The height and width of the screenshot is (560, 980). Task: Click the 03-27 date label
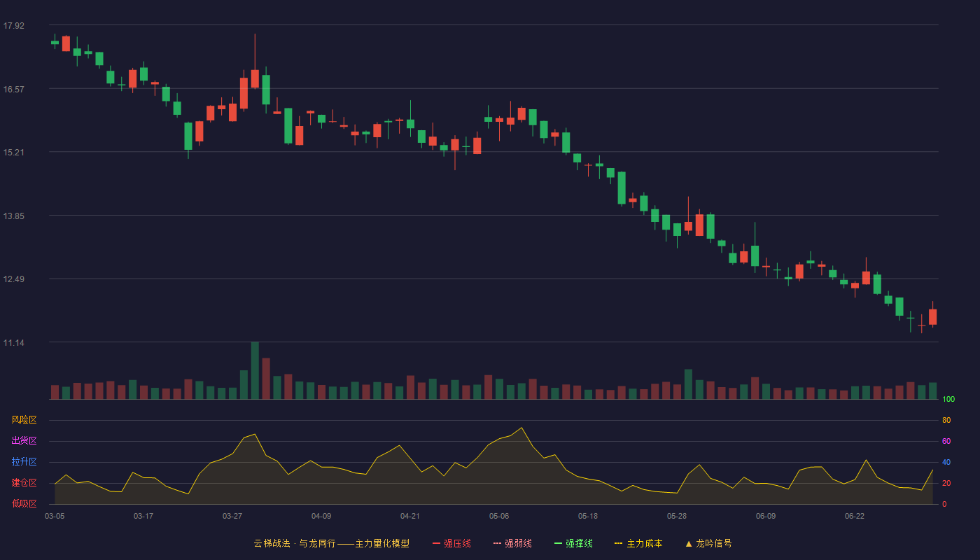pos(232,516)
